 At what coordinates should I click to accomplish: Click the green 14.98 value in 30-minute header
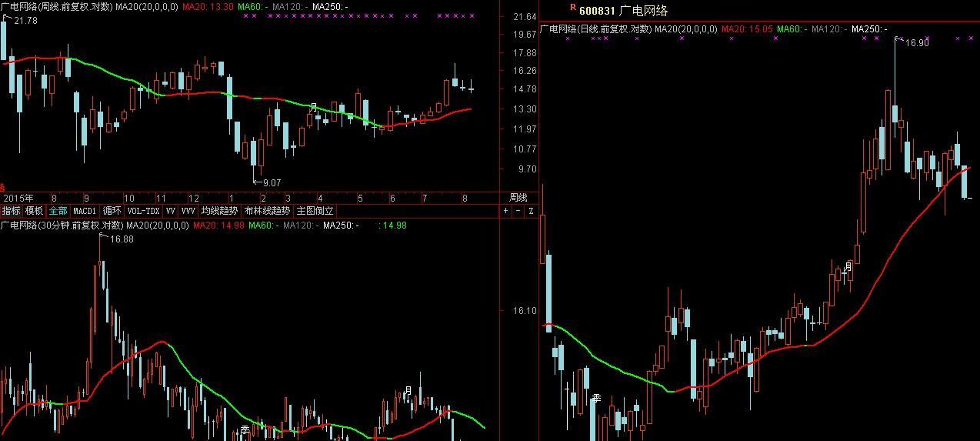click(x=395, y=226)
